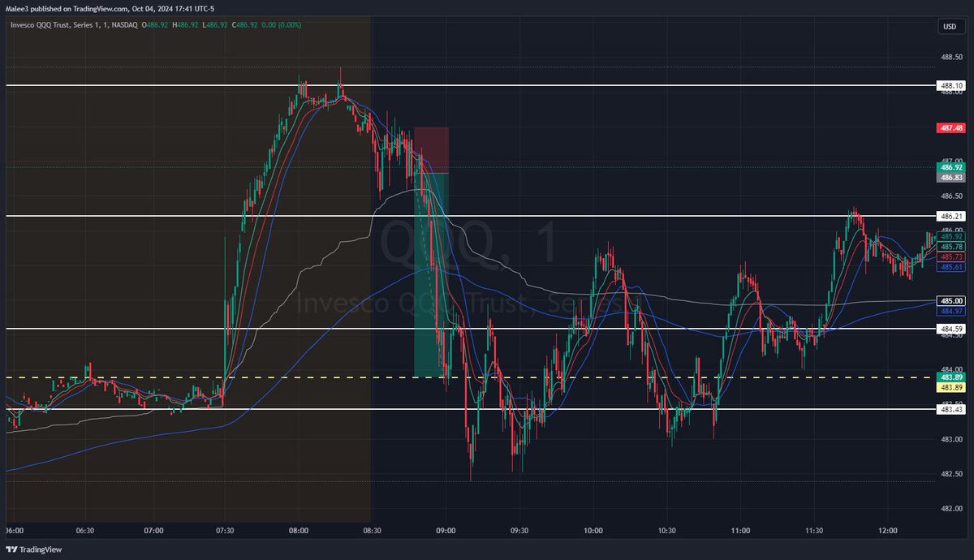
Task: Click the 08:30 time axis label
Action: coord(371,530)
